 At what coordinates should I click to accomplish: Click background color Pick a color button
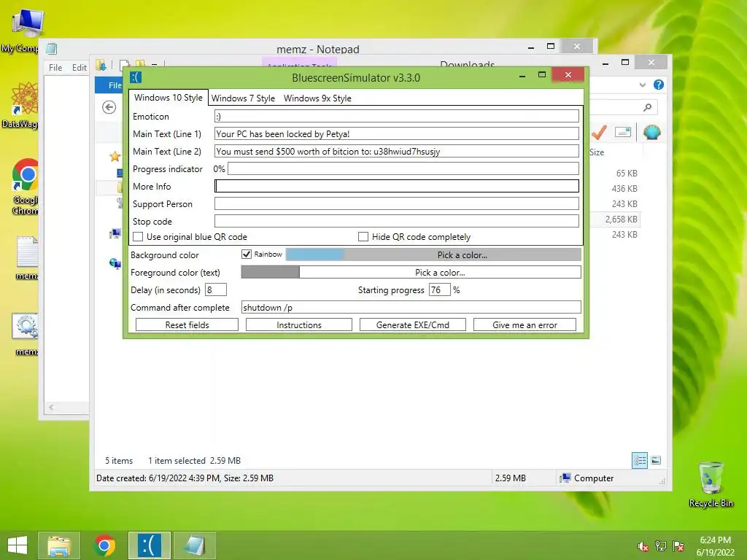pyautogui.click(x=462, y=254)
